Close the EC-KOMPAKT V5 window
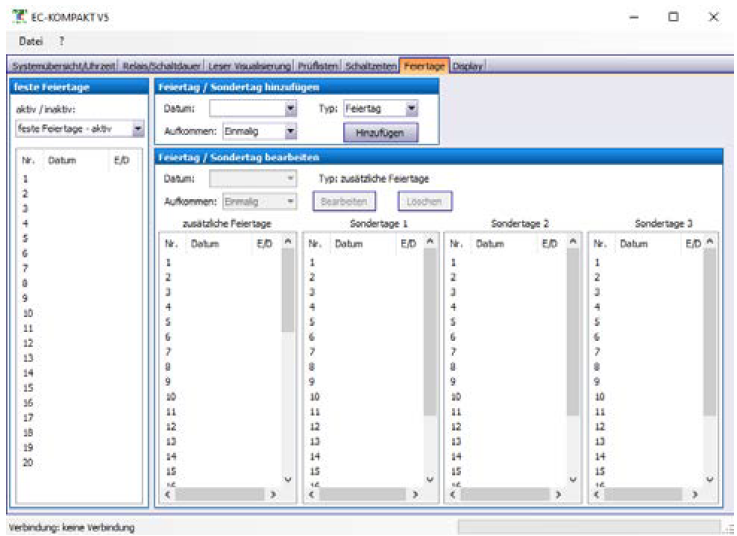Image resolution: width=737 pixels, height=536 pixels. click(x=713, y=17)
